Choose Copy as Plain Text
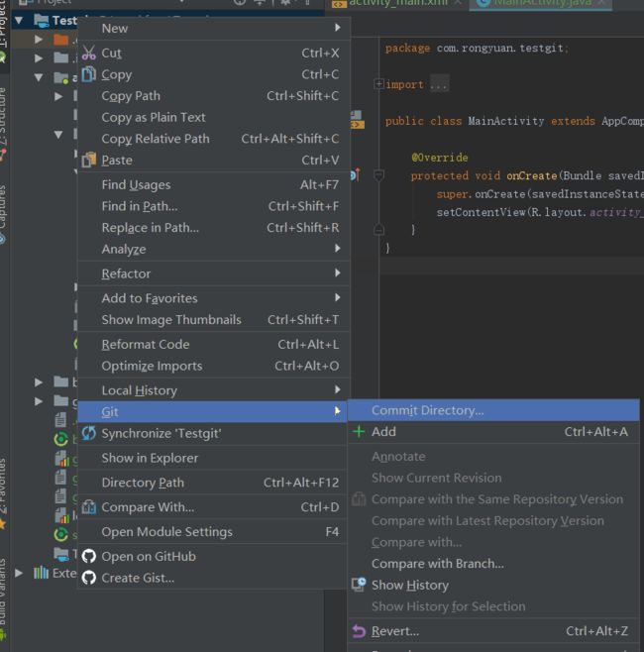 (213, 117)
